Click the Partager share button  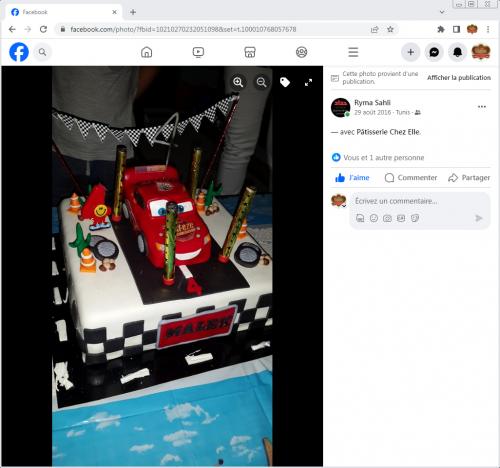coord(469,178)
